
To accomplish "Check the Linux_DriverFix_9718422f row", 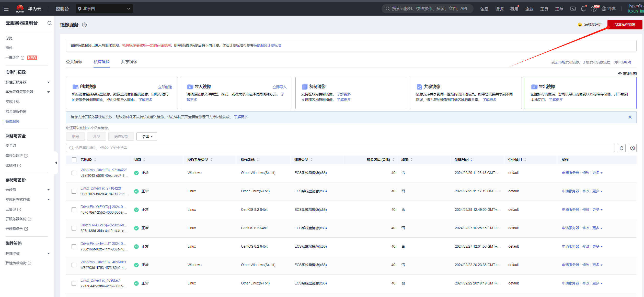I will tap(74, 191).
